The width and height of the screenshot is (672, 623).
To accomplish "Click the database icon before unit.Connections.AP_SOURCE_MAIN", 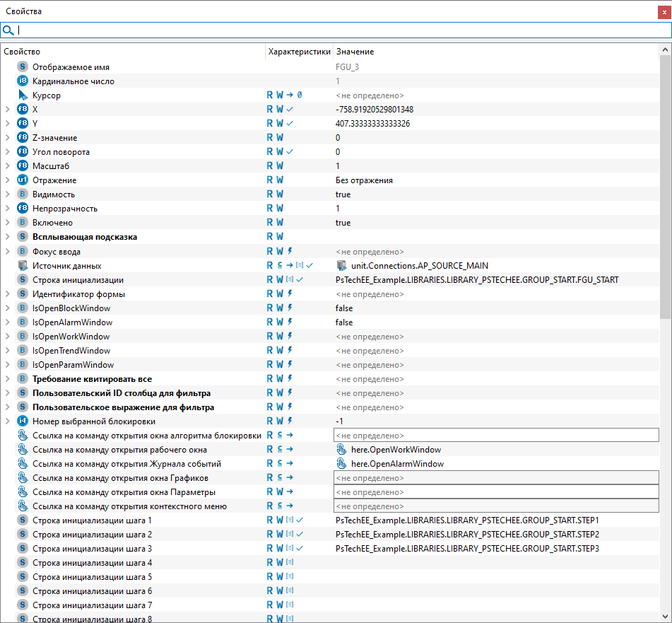I will tap(342, 266).
